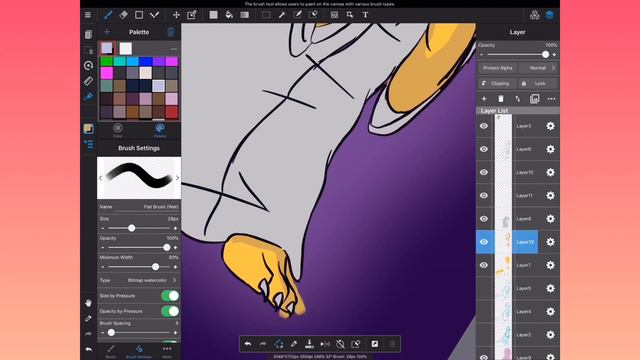
Task: Select the Transform tool icon
Action: coord(191,15)
